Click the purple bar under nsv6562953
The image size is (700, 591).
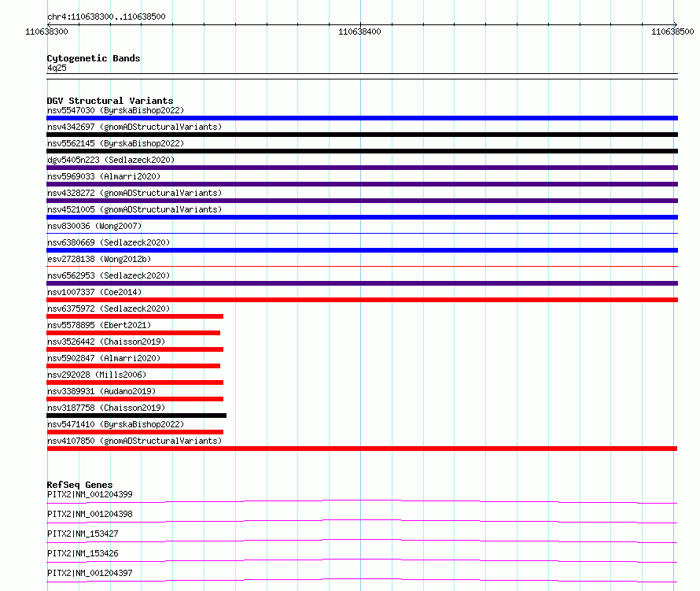[362, 283]
